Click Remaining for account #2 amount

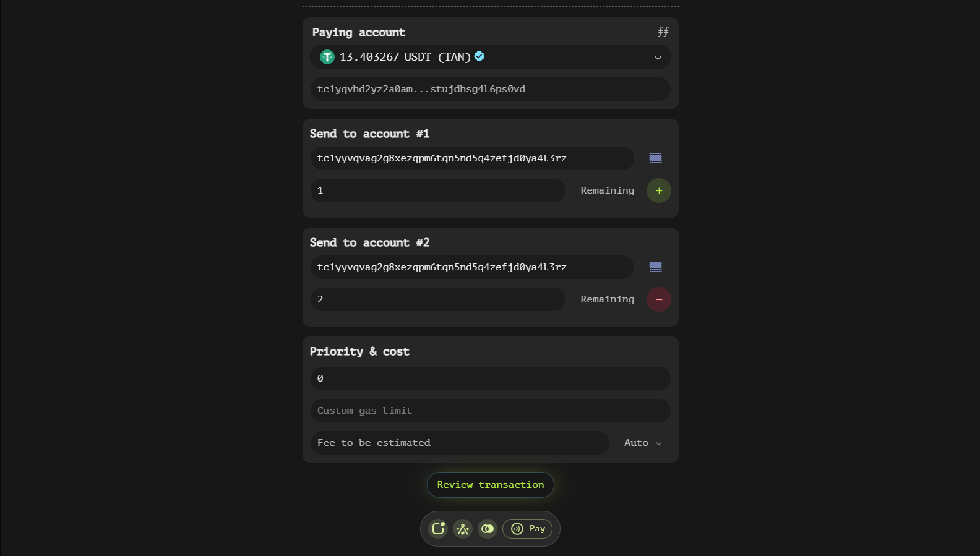coord(607,299)
